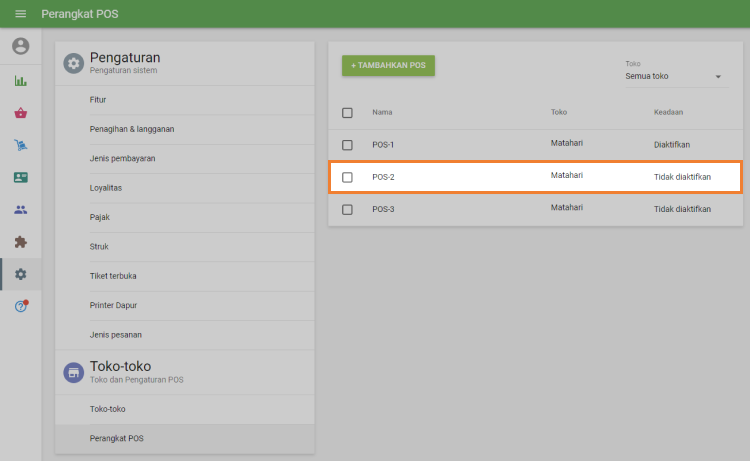Open the POS-3 device entry
Image resolution: width=750 pixels, height=461 pixels.
tap(384, 209)
